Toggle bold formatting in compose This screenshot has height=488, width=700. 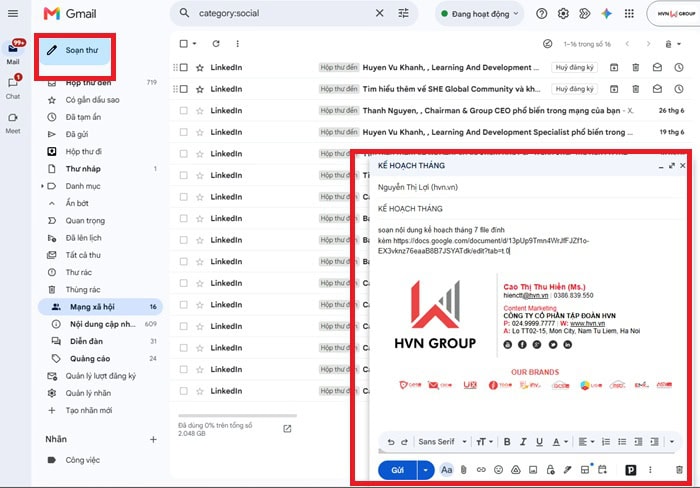coord(507,442)
